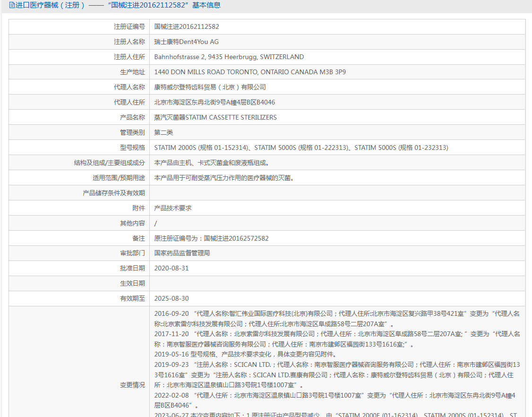The image size is (532, 417).
Task: Click the 管理类别 label
Action: 132,132
